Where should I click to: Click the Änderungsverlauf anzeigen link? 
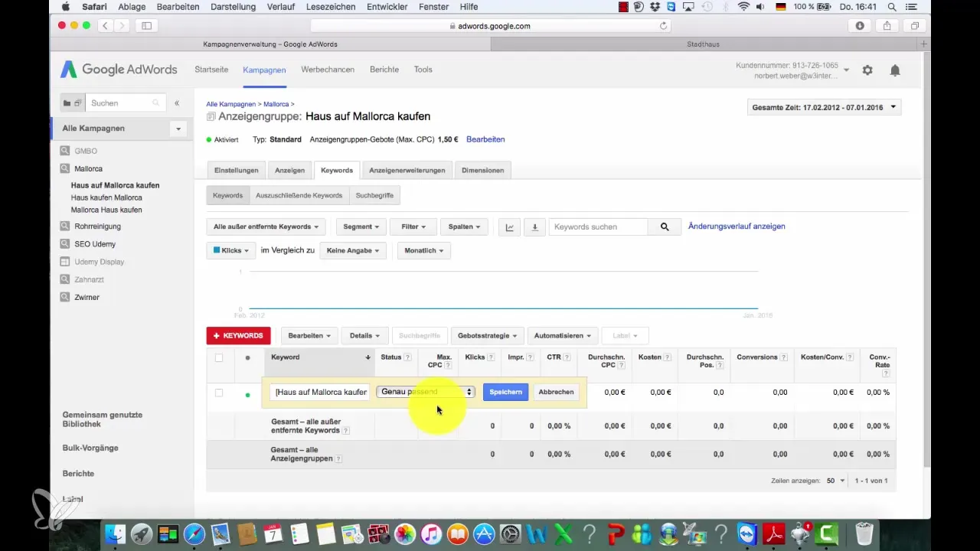pos(737,227)
